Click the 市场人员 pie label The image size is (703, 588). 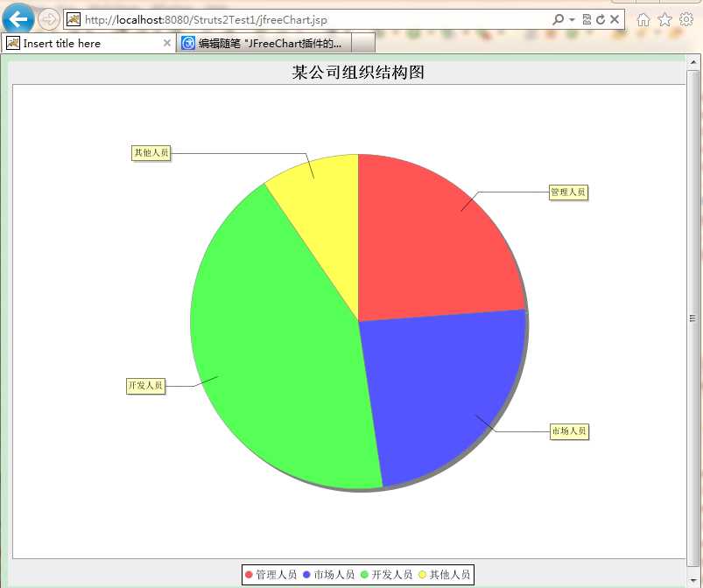tap(569, 431)
